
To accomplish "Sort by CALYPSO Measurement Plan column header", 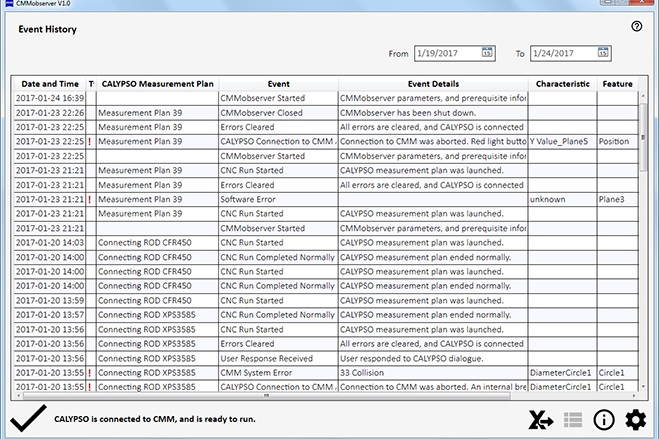I will [x=157, y=84].
